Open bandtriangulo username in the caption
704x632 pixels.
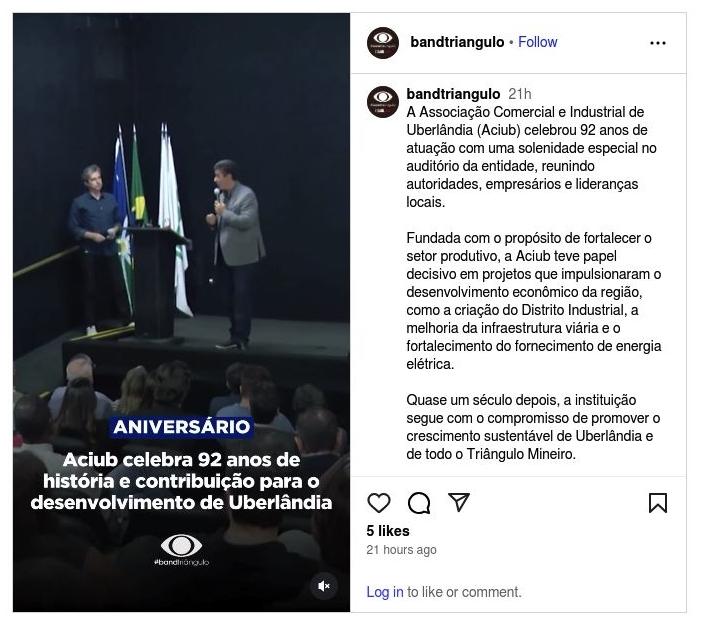pyautogui.click(x=453, y=94)
